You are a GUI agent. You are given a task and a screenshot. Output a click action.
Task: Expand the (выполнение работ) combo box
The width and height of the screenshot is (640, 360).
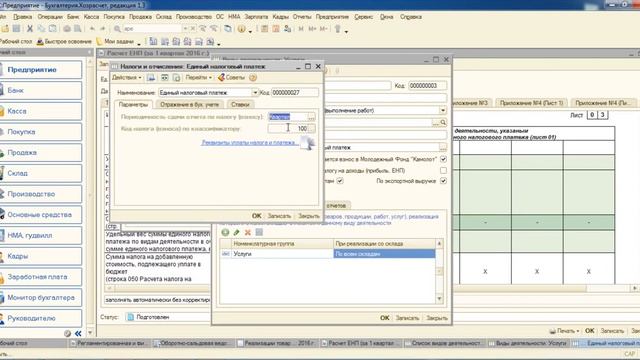443,111
